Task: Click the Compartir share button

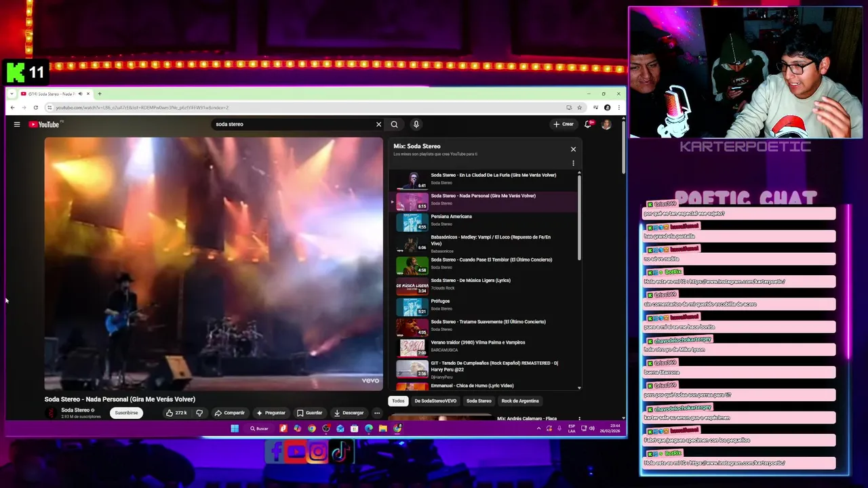Action: (x=229, y=413)
